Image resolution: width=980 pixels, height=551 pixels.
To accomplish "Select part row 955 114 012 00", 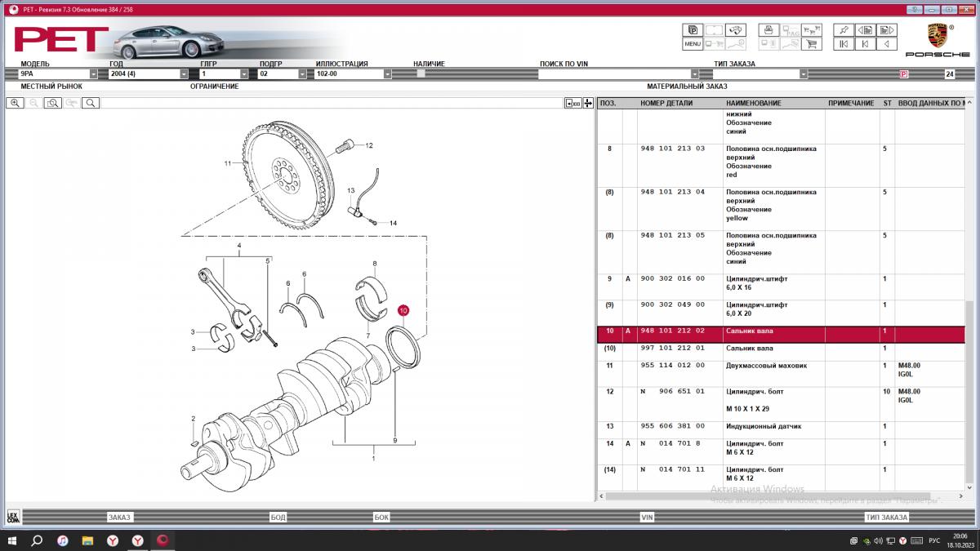I will point(672,366).
